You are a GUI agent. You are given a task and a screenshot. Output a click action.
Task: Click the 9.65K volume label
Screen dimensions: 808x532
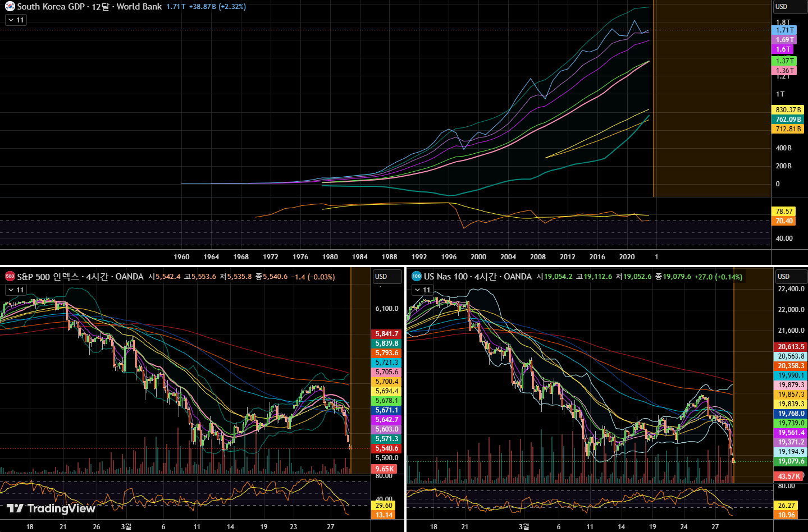pyautogui.click(x=385, y=469)
